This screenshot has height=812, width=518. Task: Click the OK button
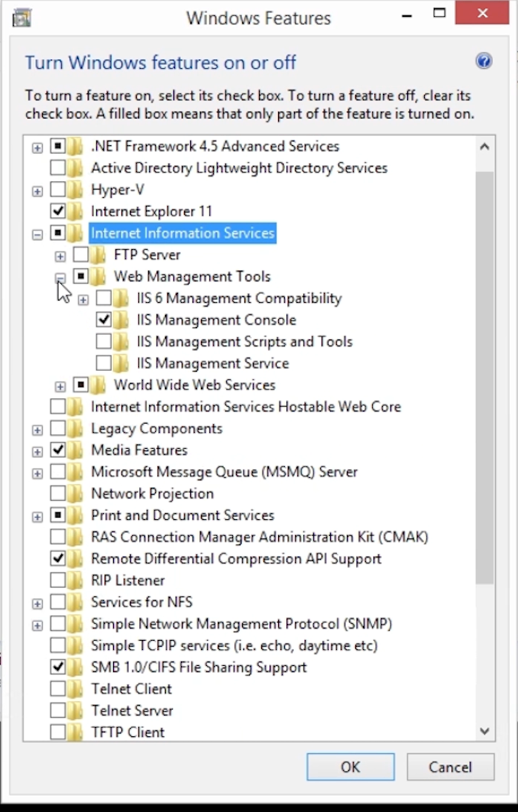351,767
